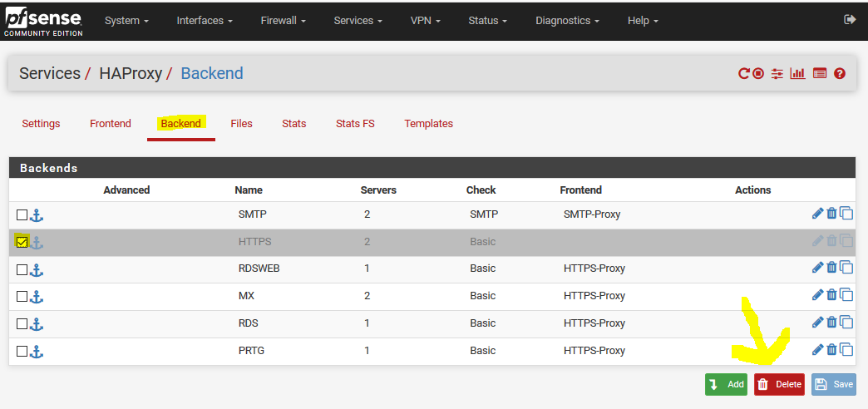Open the Diagnostics dropdown menu

click(x=567, y=21)
